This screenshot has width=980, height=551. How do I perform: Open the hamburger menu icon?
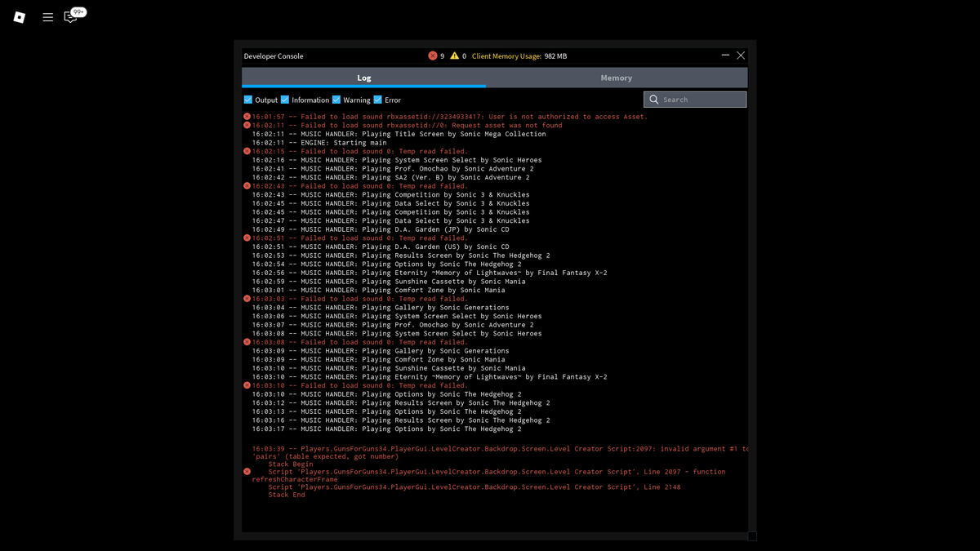[48, 17]
